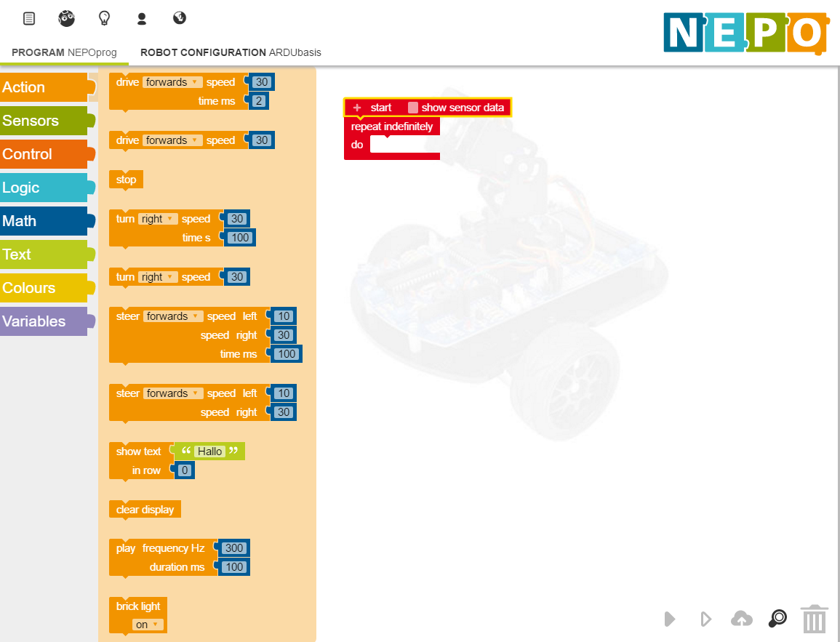This screenshot has width=840, height=642.
Task: Click speed value 30 on turn block without time
Action: [237, 277]
